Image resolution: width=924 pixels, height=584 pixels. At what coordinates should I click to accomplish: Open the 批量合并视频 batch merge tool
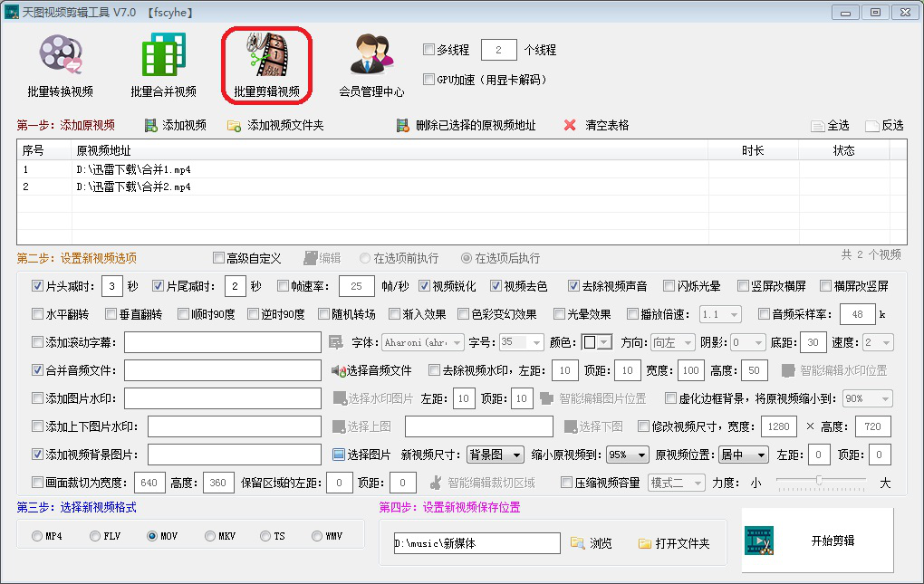[x=162, y=63]
